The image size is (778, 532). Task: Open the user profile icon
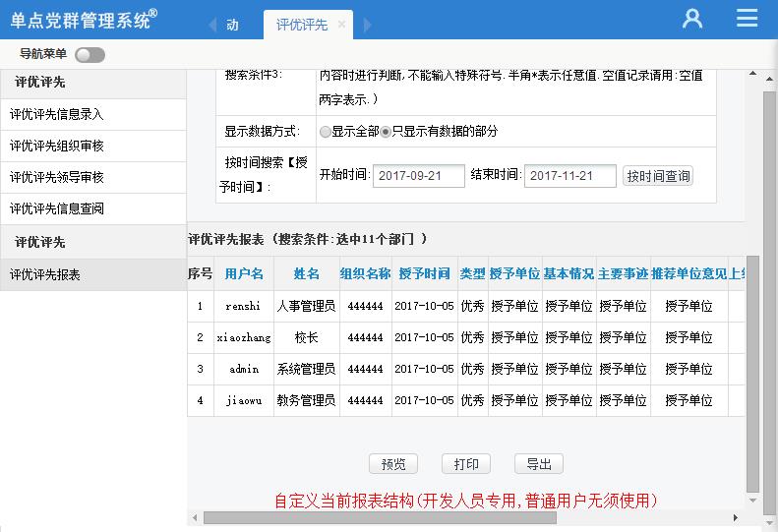[x=692, y=19]
